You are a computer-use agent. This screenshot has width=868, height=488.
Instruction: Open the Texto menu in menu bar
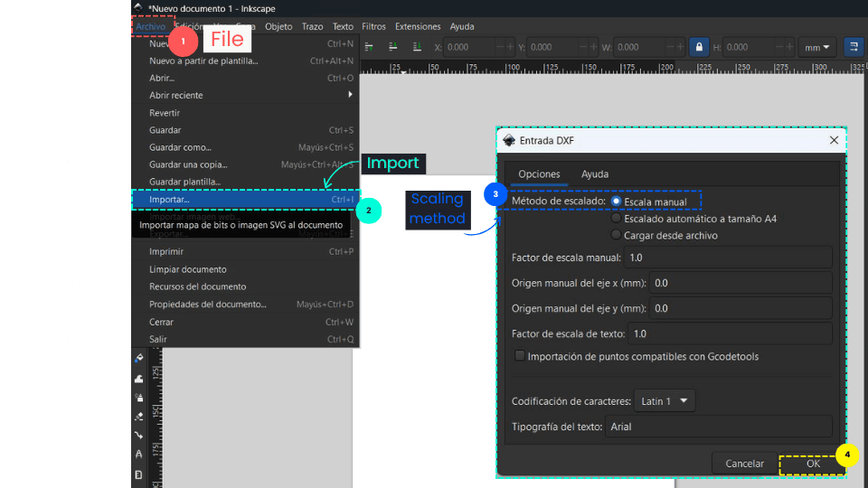click(x=343, y=27)
